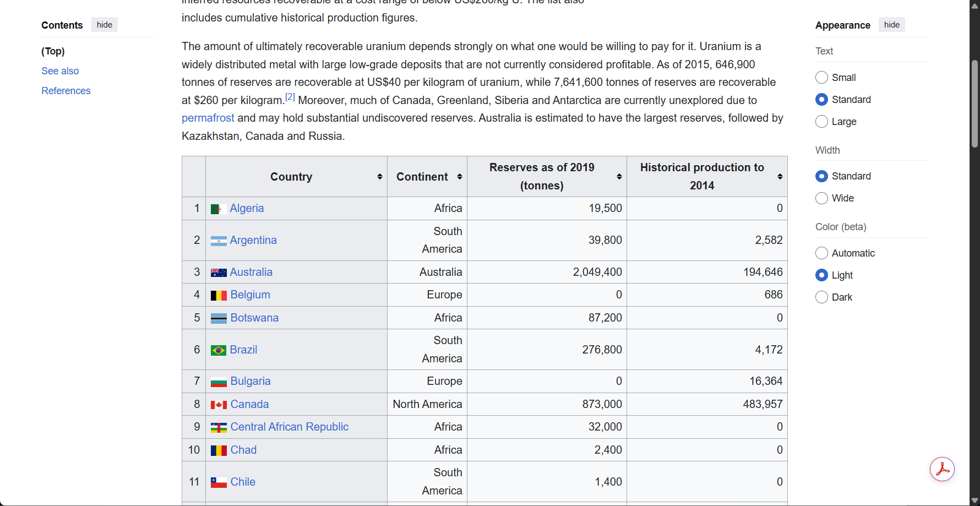Select the Small text size option
Image resolution: width=980 pixels, height=506 pixels.
[821, 78]
